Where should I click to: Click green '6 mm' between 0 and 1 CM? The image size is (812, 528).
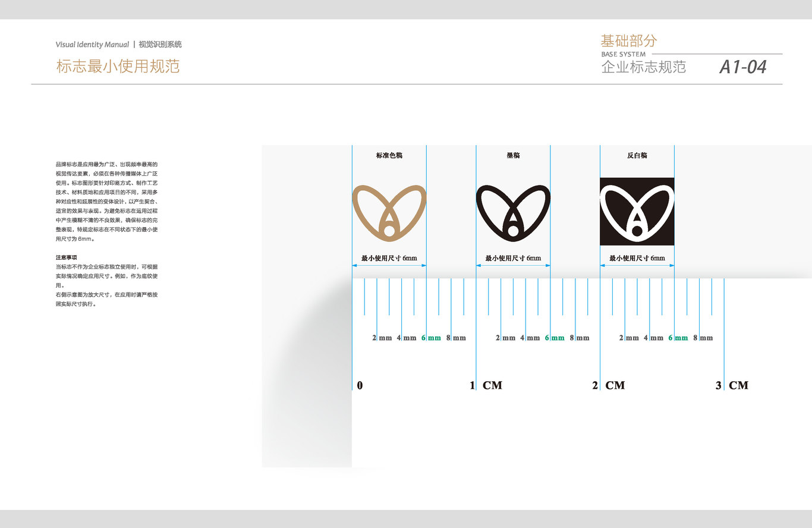431,338
